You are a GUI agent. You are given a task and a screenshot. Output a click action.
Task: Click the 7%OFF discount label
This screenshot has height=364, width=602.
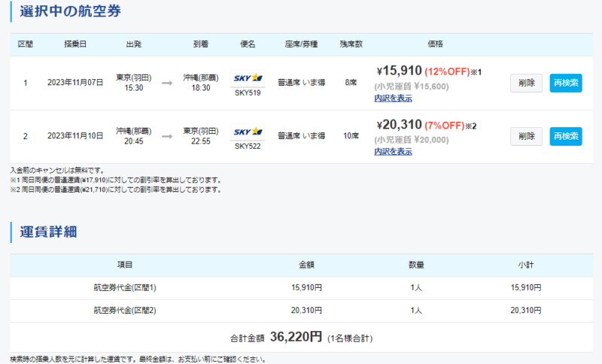(x=445, y=126)
